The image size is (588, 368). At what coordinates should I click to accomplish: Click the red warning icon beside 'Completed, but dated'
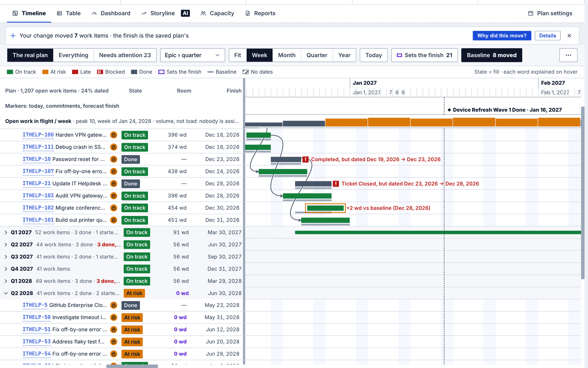click(305, 159)
